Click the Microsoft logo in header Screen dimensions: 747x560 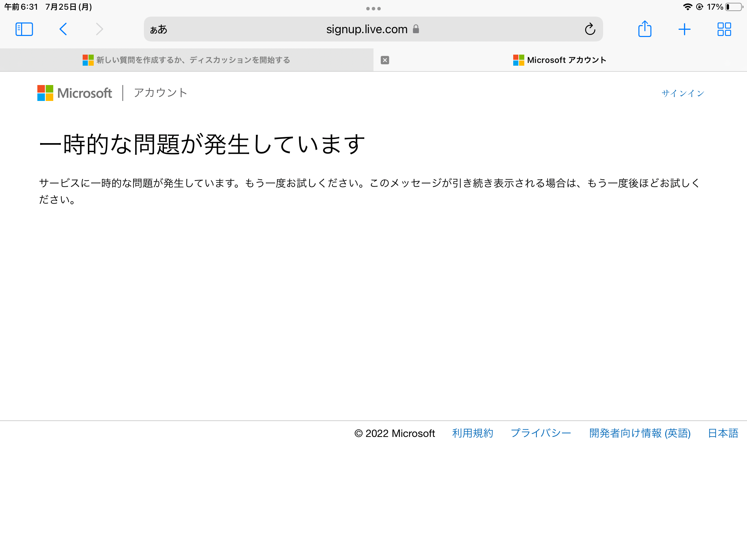point(75,93)
